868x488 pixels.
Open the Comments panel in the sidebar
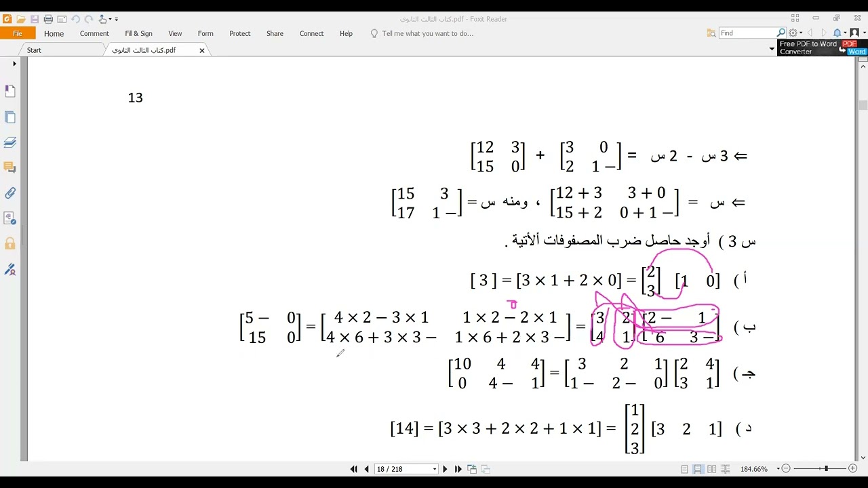[x=10, y=167]
